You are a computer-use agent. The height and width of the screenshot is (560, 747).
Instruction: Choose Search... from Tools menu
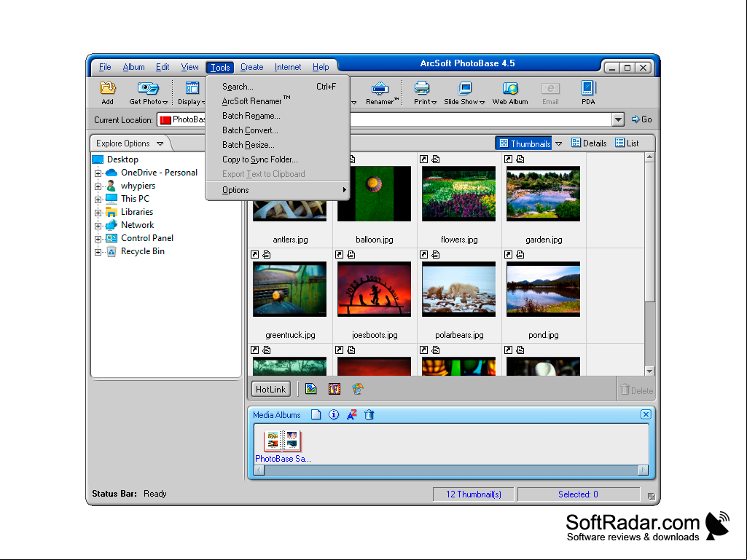click(278, 87)
